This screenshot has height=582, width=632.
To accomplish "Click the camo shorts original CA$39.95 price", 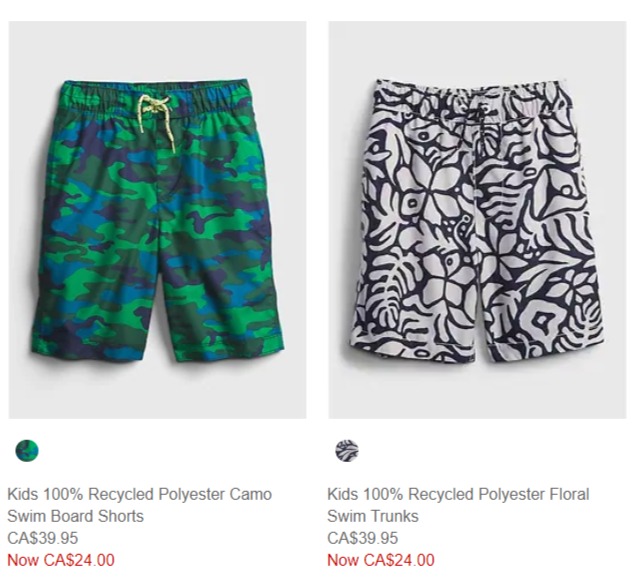I will (x=42, y=538).
